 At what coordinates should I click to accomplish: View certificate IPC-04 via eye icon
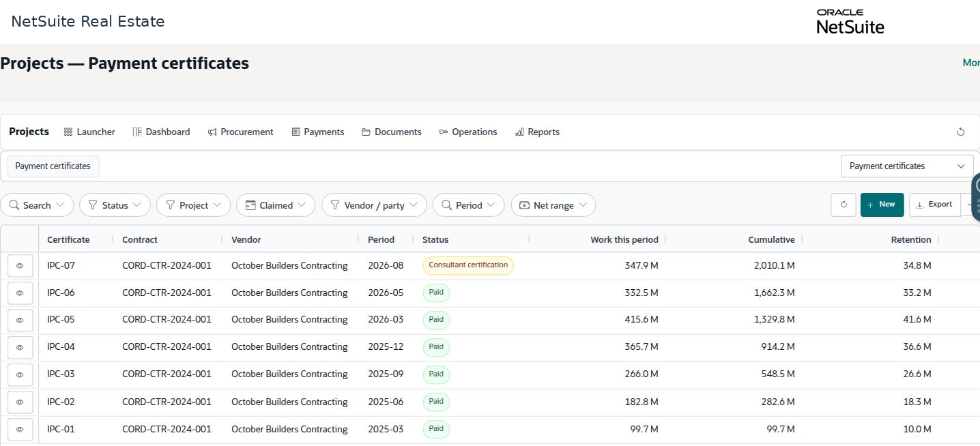click(x=20, y=347)
